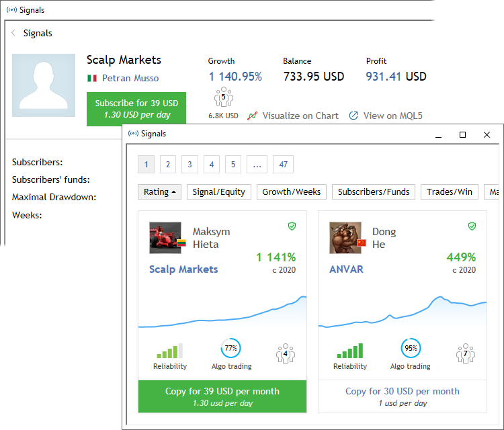The width and height of the screenshot is (504, 430).
Task: Click the Signals icon in front window title
Action: [133, 134]
